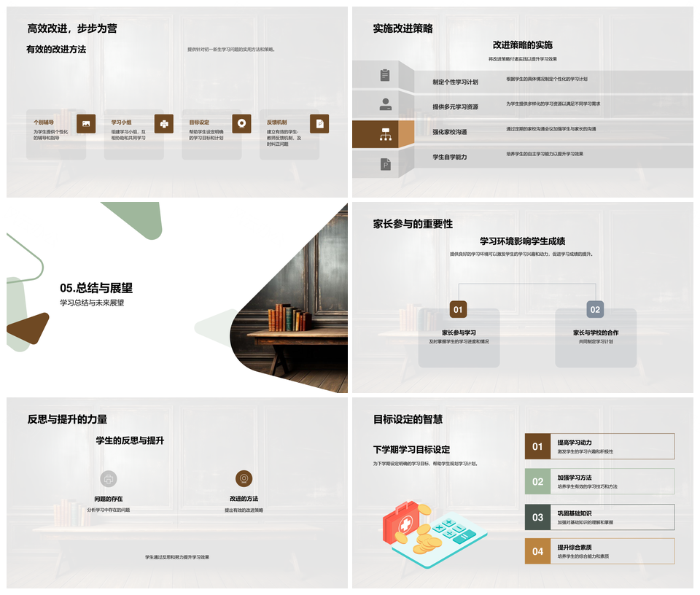
Task: Click the 高效改进，步步为营 slide title
Action: coord(72,28)
